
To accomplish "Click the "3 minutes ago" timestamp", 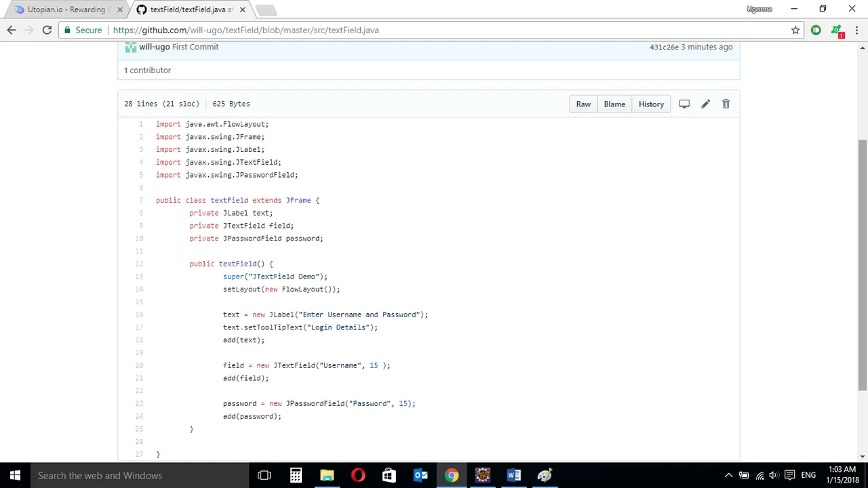I will (707, 47).
